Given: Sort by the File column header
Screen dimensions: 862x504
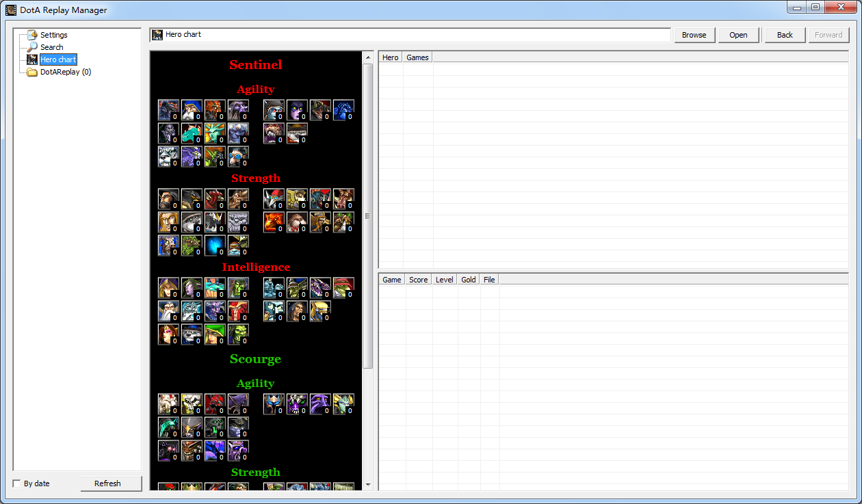Looking at the screenshot, I should coord(489,280).
